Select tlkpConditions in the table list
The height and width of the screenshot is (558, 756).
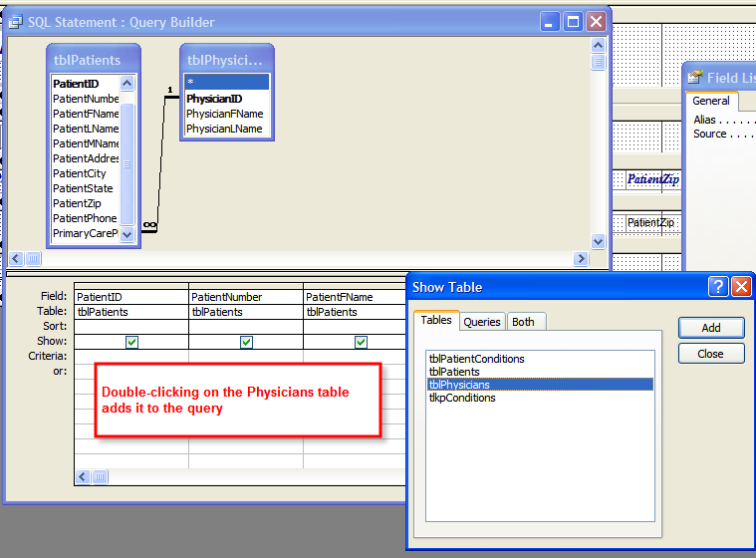(461, 398)
